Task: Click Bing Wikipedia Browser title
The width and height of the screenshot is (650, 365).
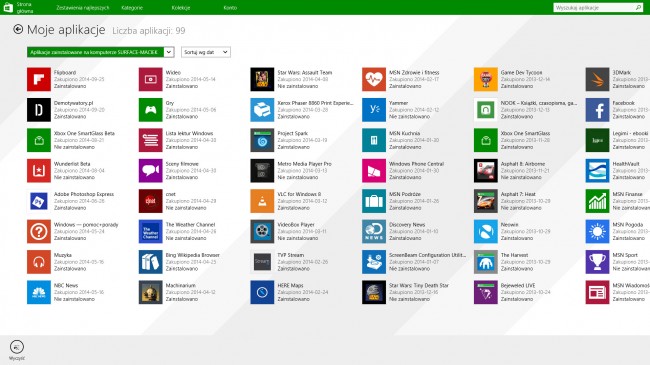Action: (x=193, y=255)
